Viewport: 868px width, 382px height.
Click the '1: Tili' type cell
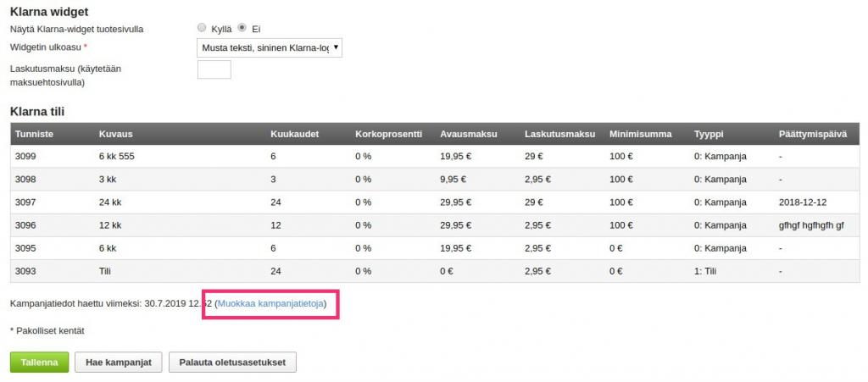(706, 271)
